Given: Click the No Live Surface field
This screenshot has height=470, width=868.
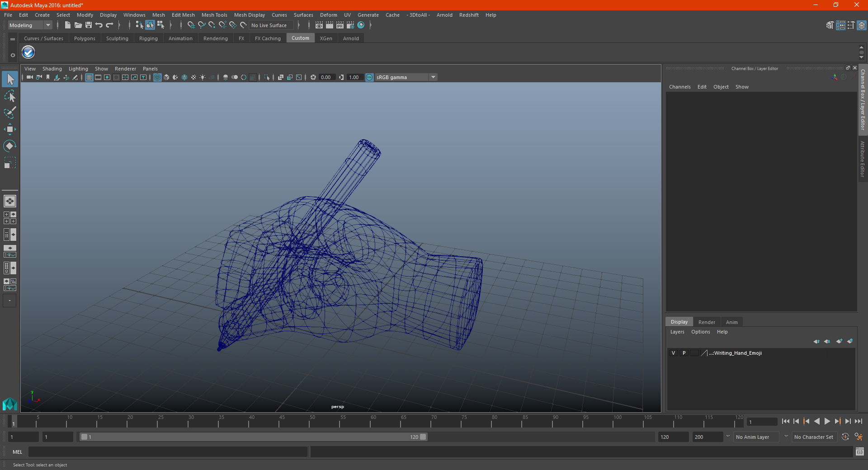Looking at the screenshot, I should point(271,25).
